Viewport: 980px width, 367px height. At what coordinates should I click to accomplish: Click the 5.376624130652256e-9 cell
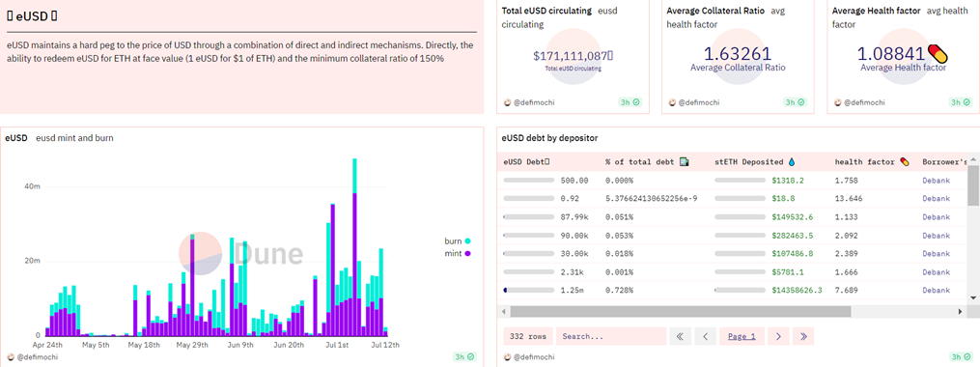652,199
